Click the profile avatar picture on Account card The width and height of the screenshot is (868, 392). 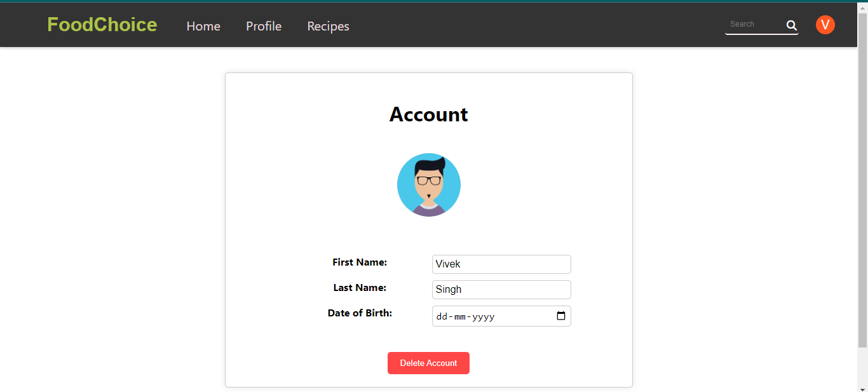[x=429, y=184]
